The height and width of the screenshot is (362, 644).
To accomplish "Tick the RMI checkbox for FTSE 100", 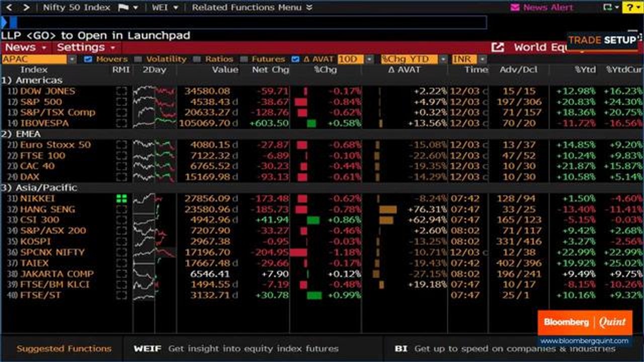I will pos(121,156).
